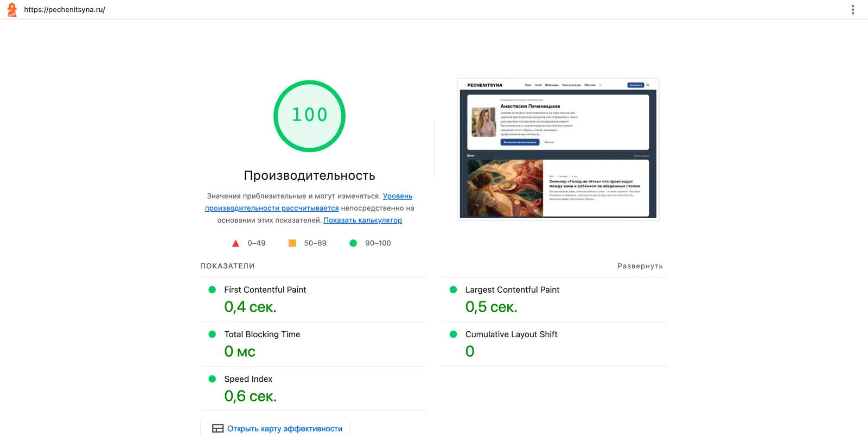Image resolution: width=868 pixels, height=435 pixels.
Task: Click the page URL pechenitsyna.ru at top
Action: (x=65, y=10)
